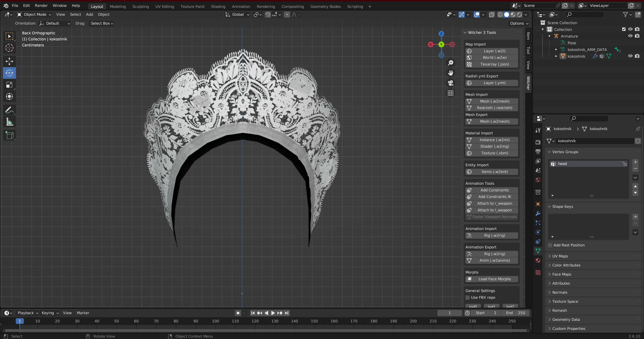The image size is (644, 339).
Task: Activate the 3D Cursor tool
Action: [x=9, y=48]
